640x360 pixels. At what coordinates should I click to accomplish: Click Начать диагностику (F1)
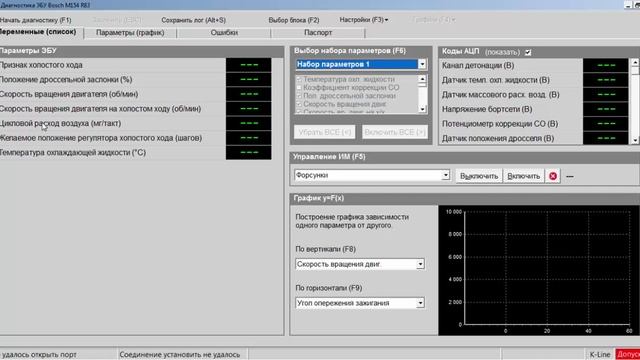(x=36, y=20)
